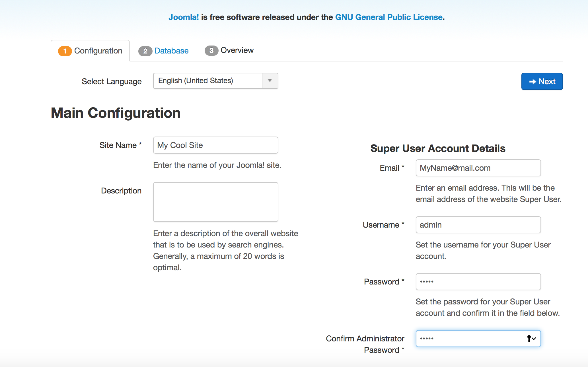Screen dimensions: 588x367
Task: Click the blue Next button
Action: coord(542,81)
